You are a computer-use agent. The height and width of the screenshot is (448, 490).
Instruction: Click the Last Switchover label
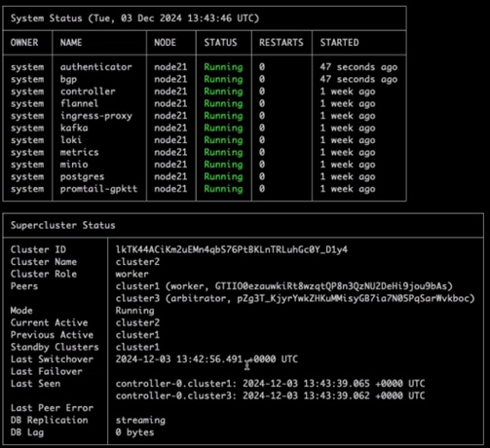pos(52,359)
